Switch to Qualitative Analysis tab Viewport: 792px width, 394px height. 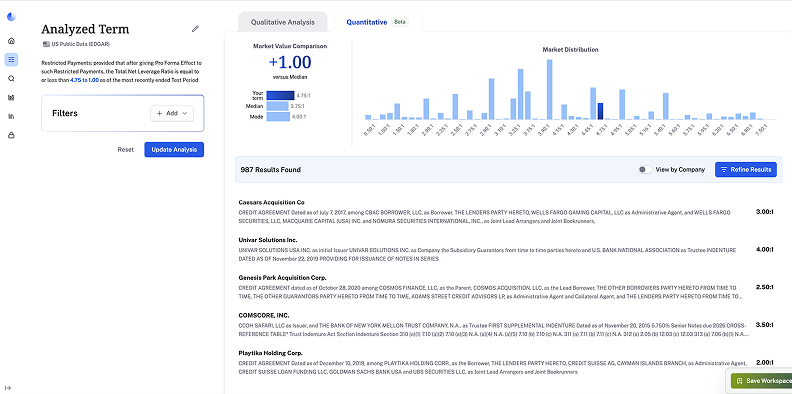click(283, 22)
